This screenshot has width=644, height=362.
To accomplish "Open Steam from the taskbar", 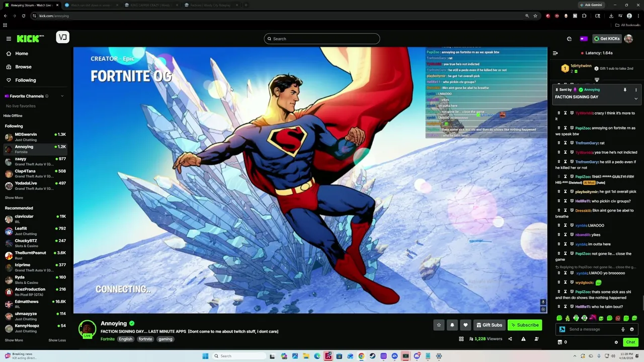I will tap(372, 356).
